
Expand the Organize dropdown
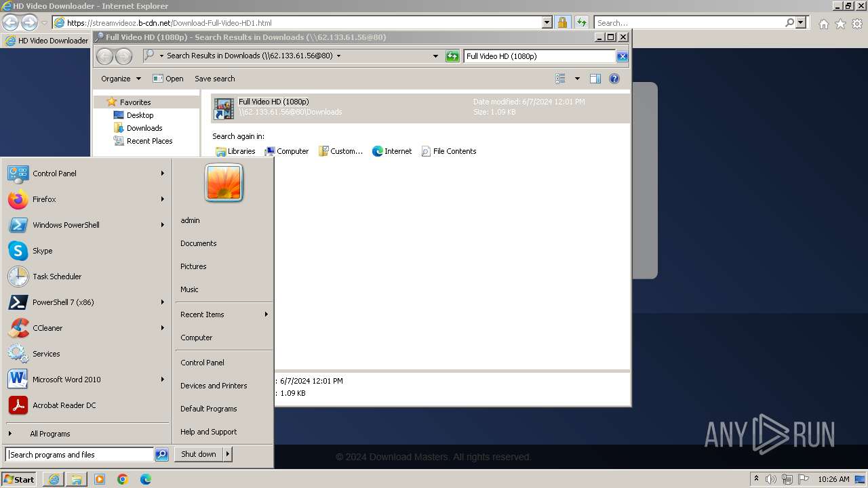coord(121,79)
